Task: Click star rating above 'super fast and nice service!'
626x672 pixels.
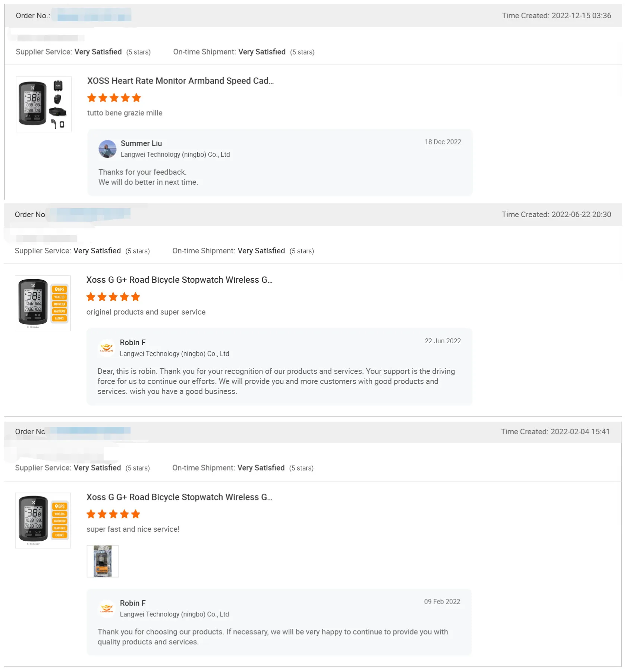Action: tap(113, 514)
